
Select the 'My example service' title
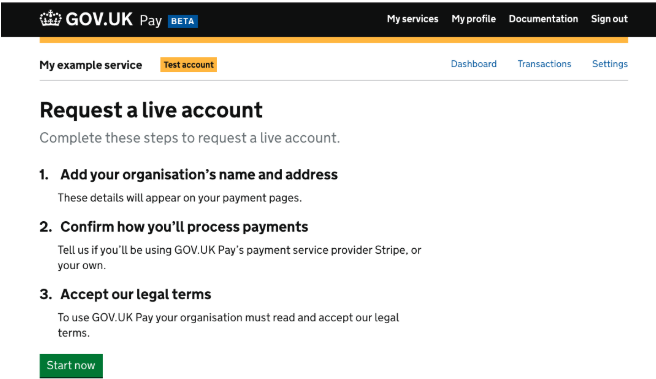pyautogui.click(x=91, y=65)
